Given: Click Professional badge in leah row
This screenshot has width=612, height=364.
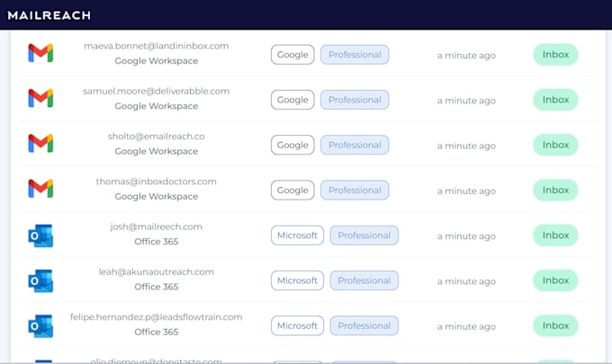Looking at the screenshot, I should pos(364,280).
